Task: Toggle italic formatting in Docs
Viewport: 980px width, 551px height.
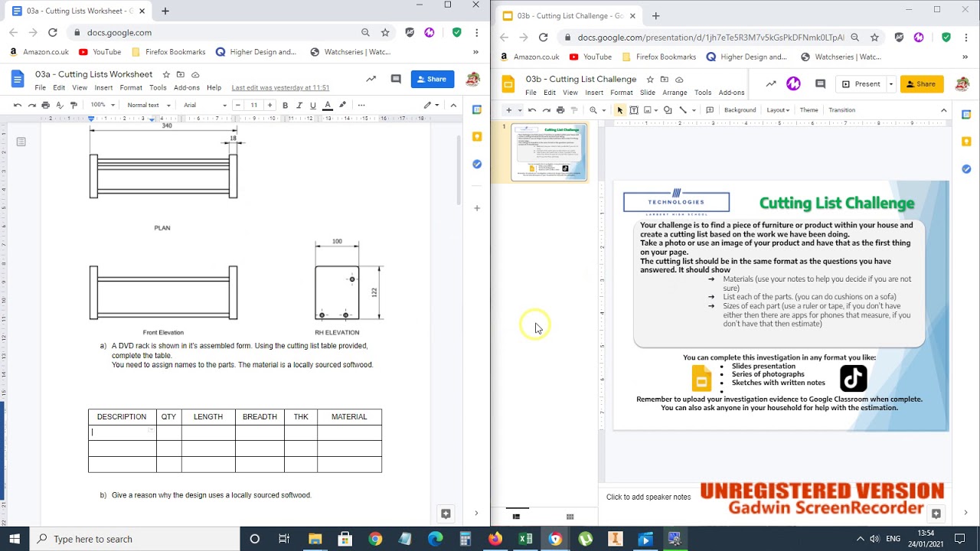Action: 299,105
